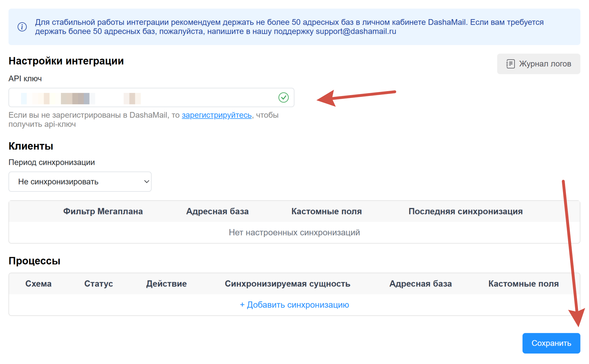Click the Синхронизируемая сущность column header
The height and width of the screenshot is (364, 589).
(287, 284)
